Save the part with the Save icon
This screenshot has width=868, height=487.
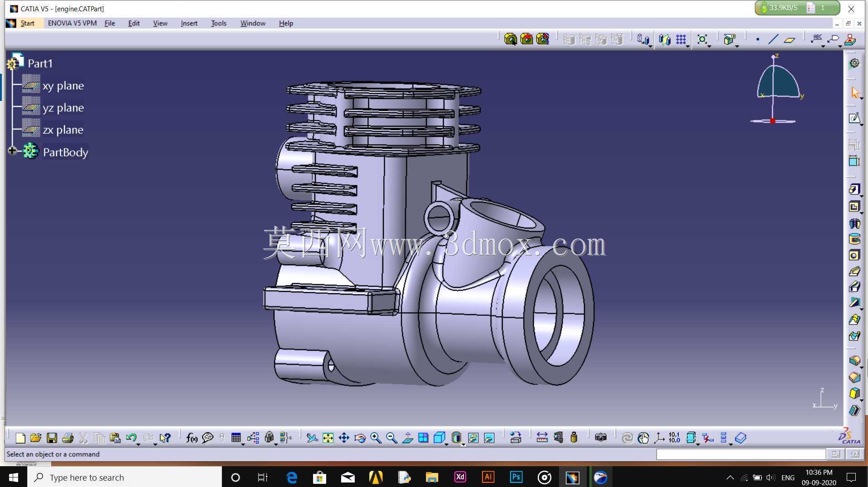(x=52, y=438)
